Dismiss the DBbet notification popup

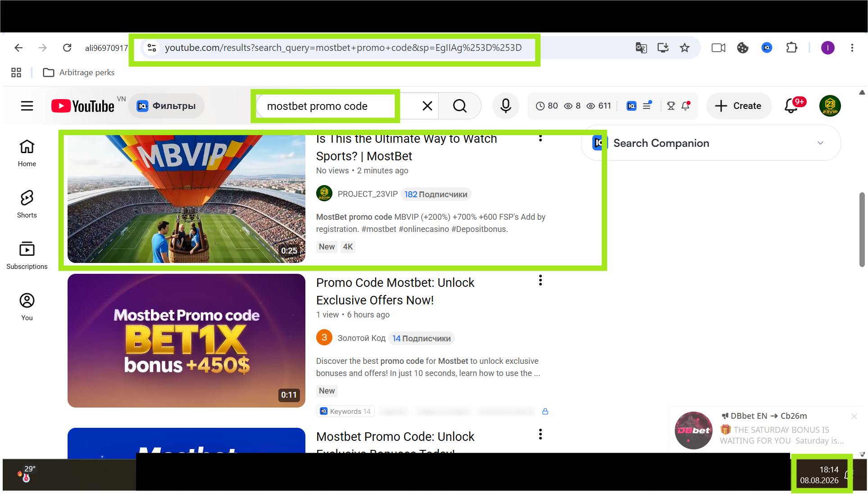(854, 417)
